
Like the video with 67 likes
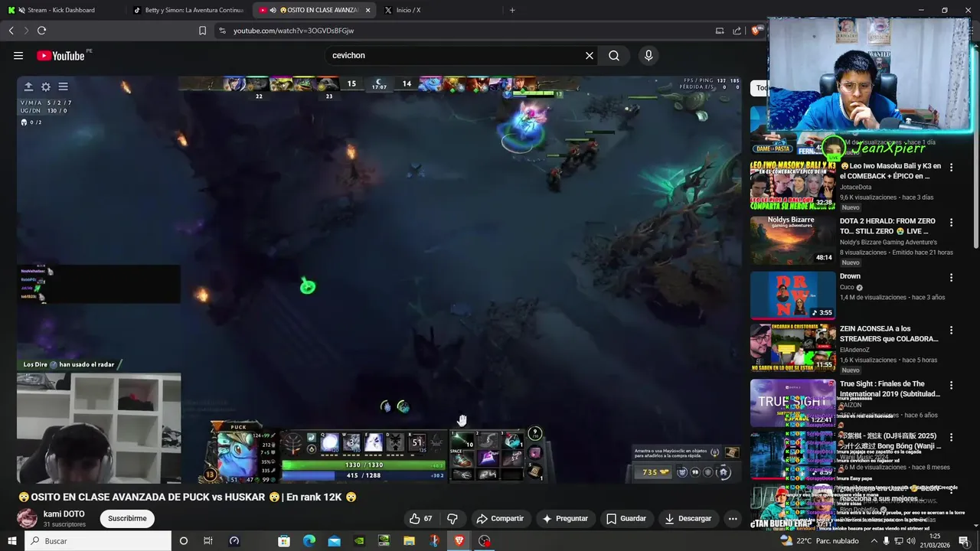click(x=420, y=519)
